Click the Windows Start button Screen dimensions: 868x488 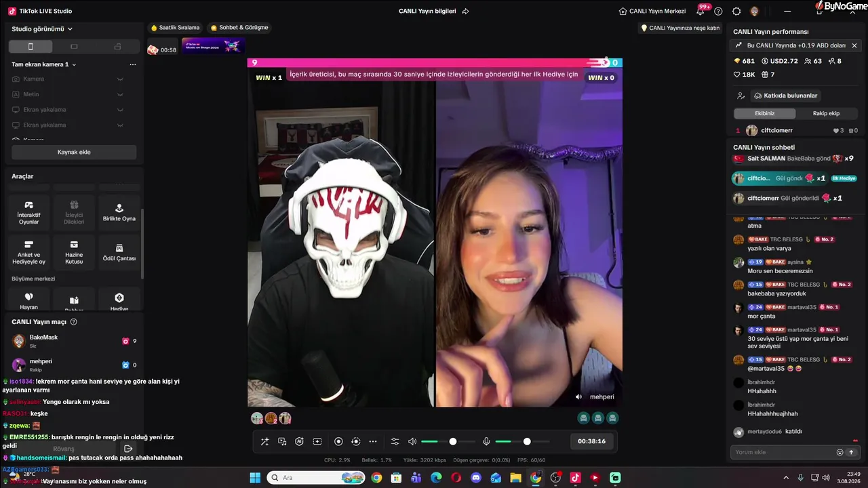pos(255,478)
